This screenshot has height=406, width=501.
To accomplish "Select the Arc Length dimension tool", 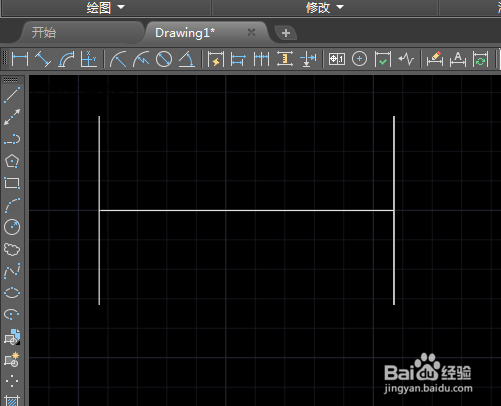I will point(66,59).
